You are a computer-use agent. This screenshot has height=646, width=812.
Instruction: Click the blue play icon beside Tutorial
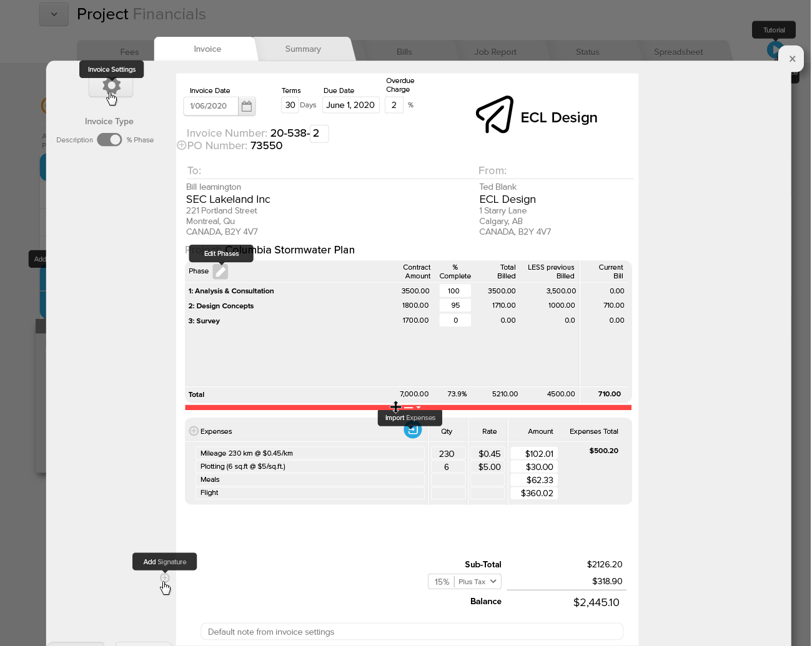point(774,50)
